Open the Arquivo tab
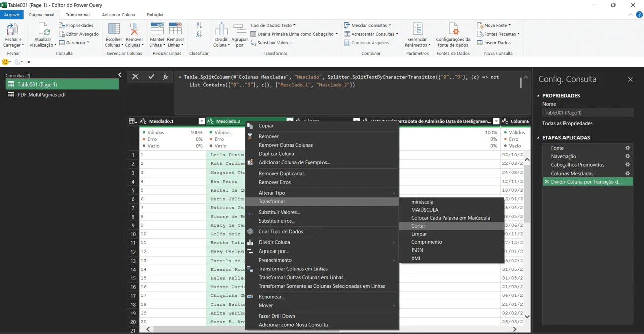 (12, 15)
